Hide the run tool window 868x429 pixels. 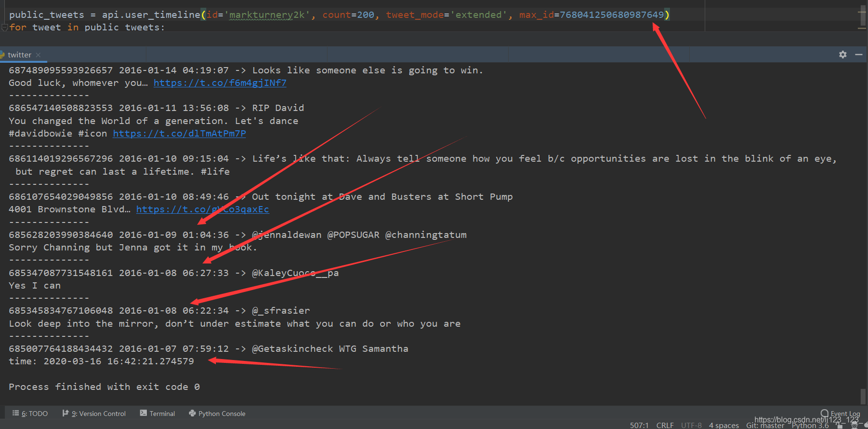pos(859,55)
